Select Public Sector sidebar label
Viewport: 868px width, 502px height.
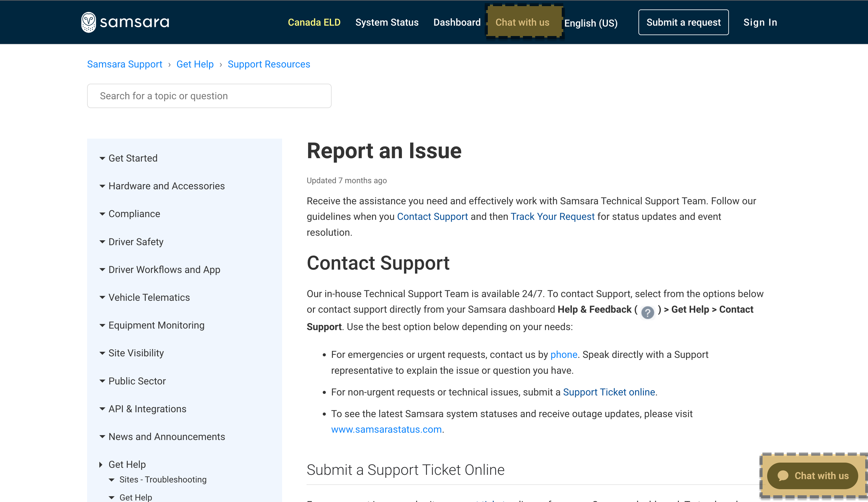click(x=137, y=381)
